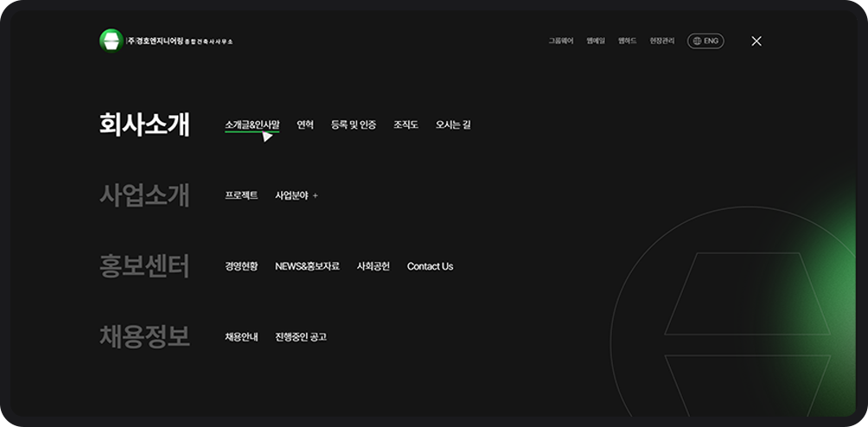Close the full menu with X icon

tap(756, 41)
